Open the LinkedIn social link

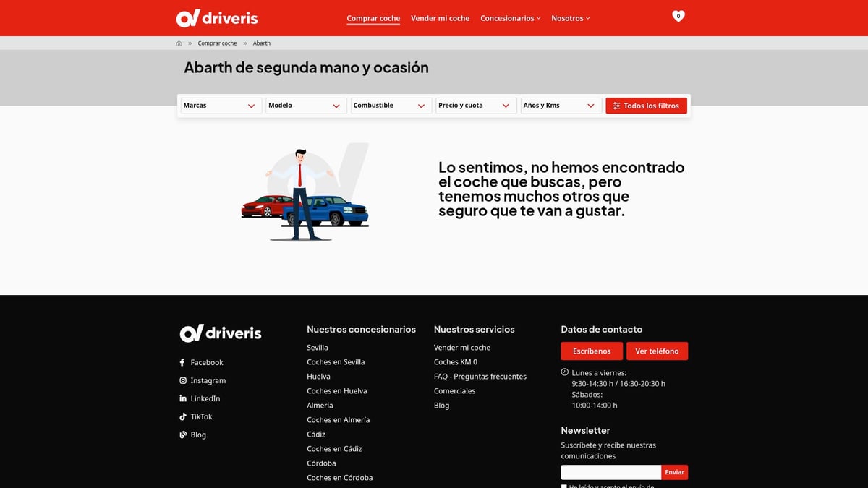[205, 398]
